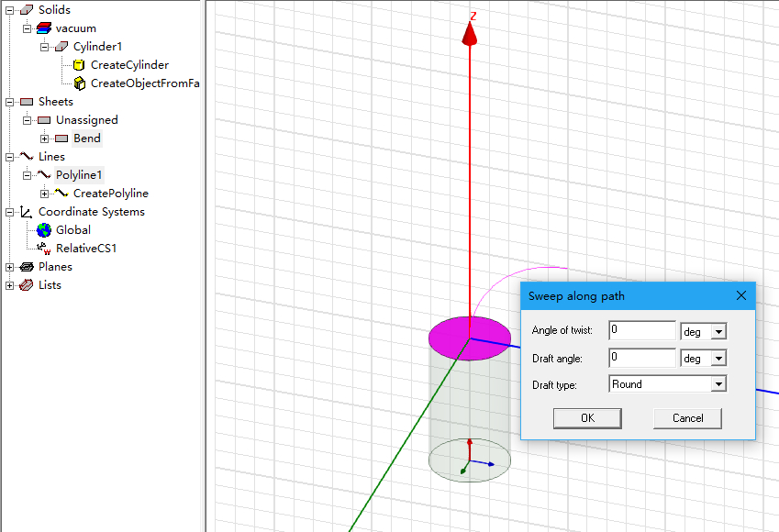Select Polyline1 in the model tree
The image size is (779, 532).
click(79, 175)
